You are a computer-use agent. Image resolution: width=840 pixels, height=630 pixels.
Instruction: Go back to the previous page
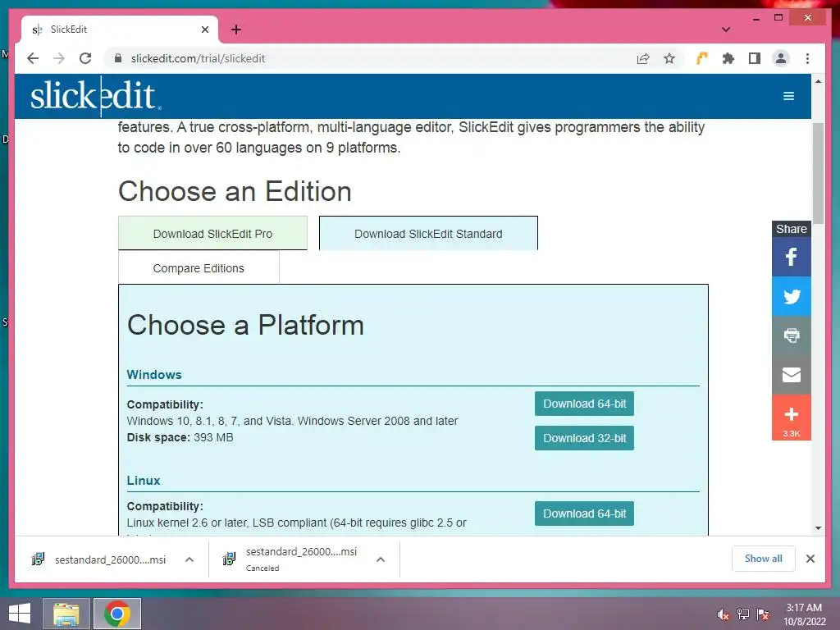coord(33,58)
